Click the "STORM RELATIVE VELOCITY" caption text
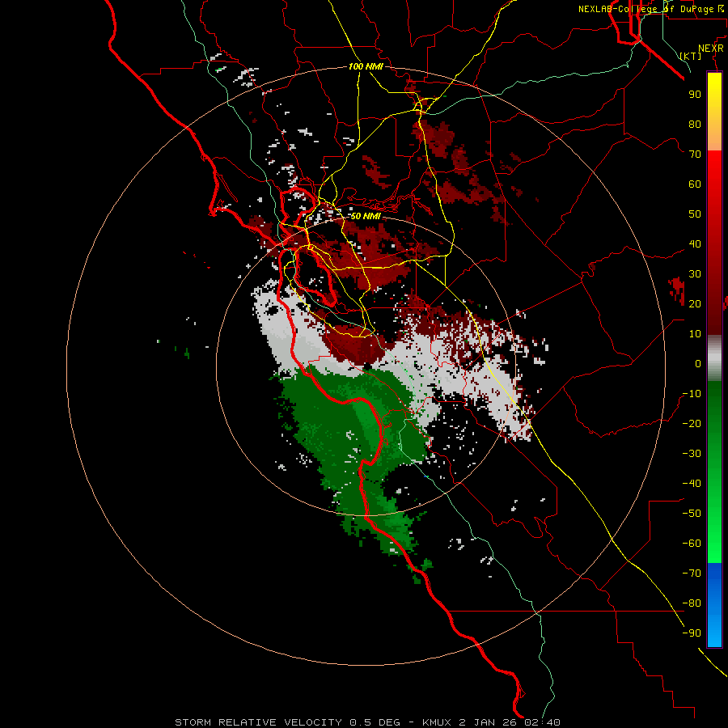This screenshot has height=728, width=728. point(258,722)
